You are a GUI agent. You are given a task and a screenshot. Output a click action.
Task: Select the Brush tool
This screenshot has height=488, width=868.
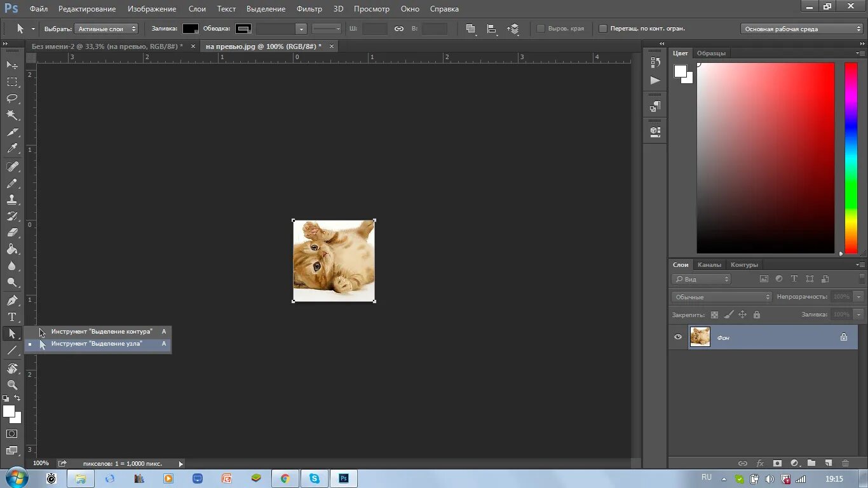pyautogui.click(x=12, y=183)
